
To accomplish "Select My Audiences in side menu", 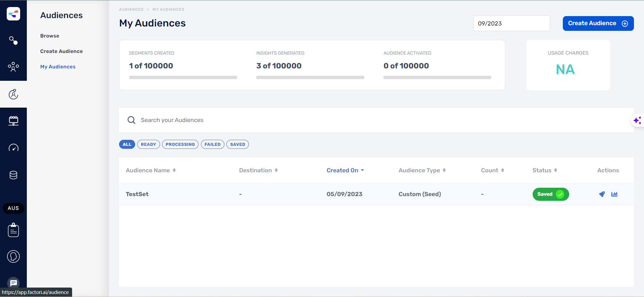I will point(58,67).
